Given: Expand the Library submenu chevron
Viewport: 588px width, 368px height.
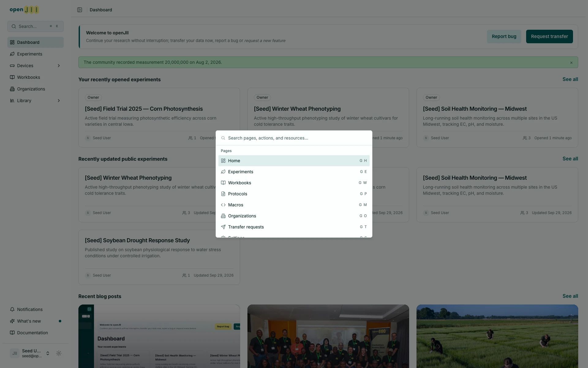Looking at the screenshot, I should [x=59, y=101].
